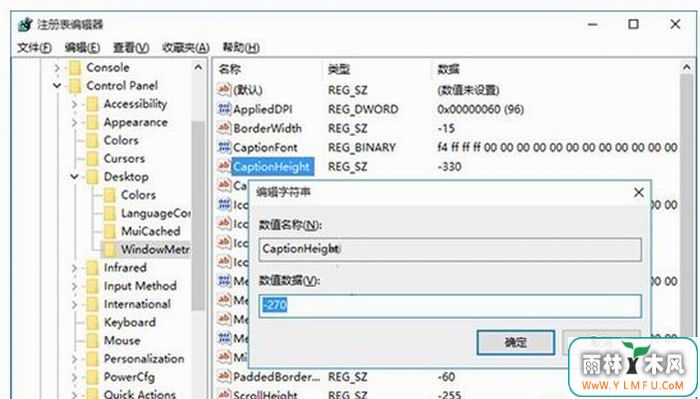Click the Registry Editor app icon in title bar
Screen dimensions: 700x399
25,25
